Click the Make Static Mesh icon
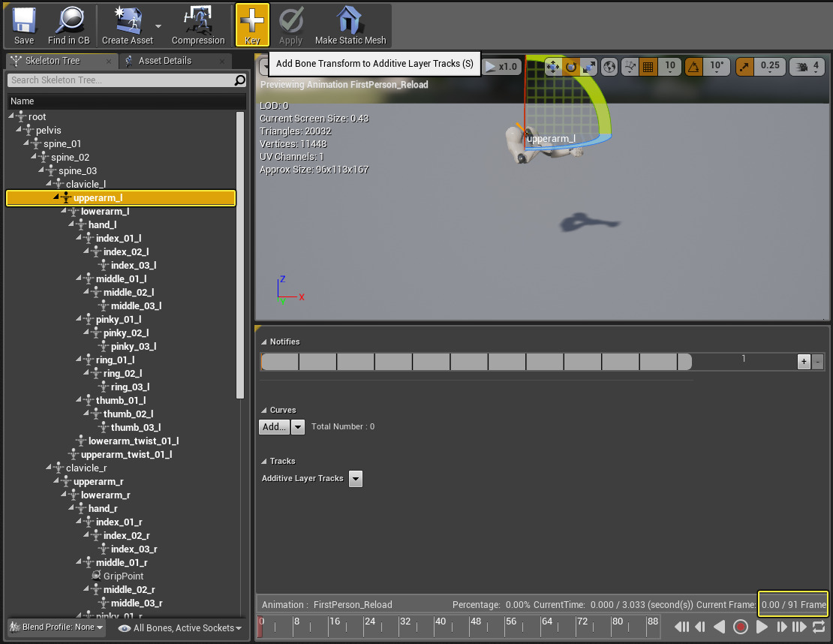Screen dimensions: 833x644 (350, 26)
